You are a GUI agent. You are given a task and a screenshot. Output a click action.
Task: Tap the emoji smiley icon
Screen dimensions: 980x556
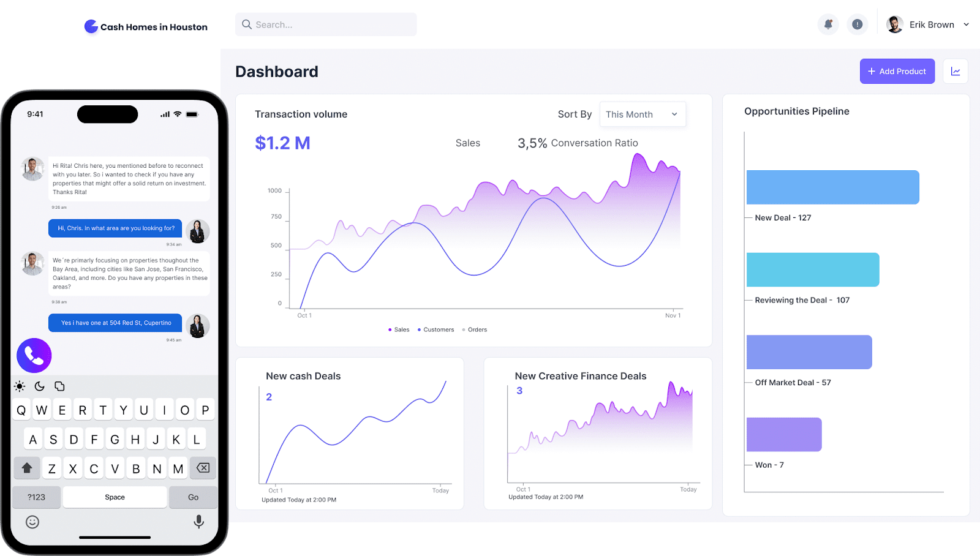click(x=32, y=522)
